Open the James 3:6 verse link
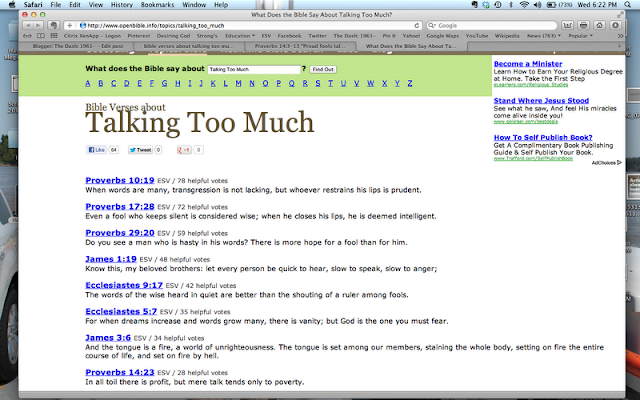The width and height of the screenshot is (640, 400). click(108, 338)
